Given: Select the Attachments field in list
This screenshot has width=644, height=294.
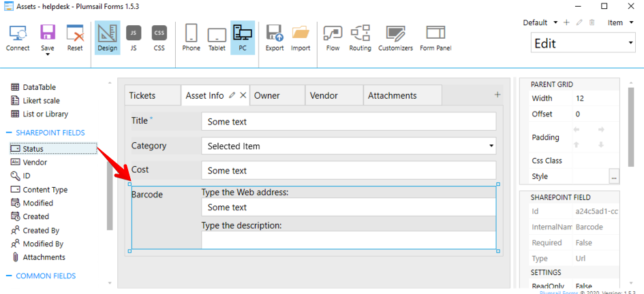Looking at the screenshot, I should click(39, 257).
